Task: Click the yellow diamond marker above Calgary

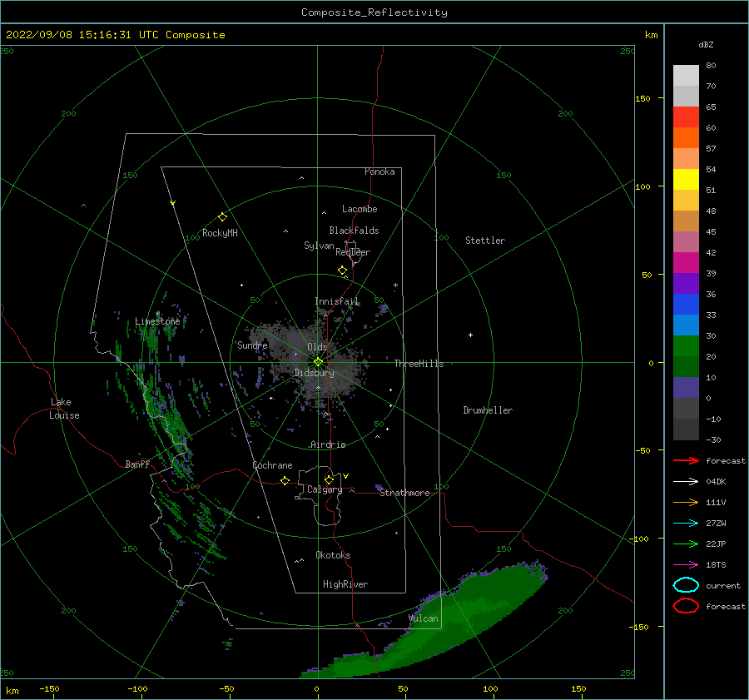Action: [329, 479]
